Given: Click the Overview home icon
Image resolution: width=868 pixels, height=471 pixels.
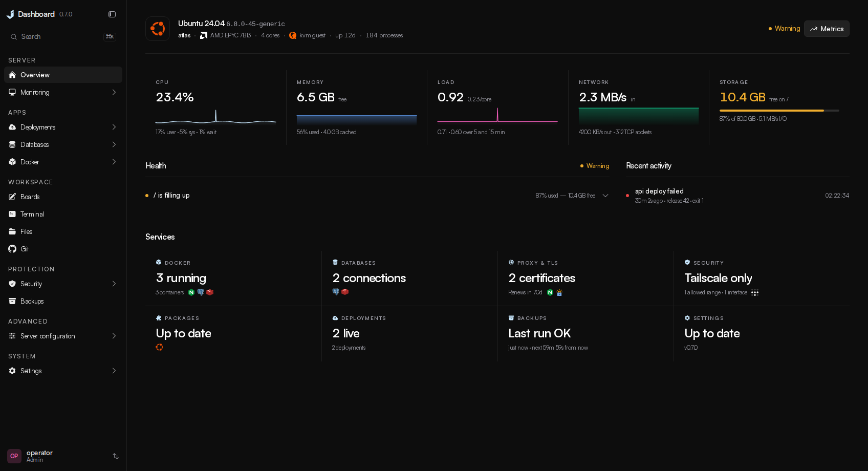Looking at the screenshot, I should pos(12,75).
